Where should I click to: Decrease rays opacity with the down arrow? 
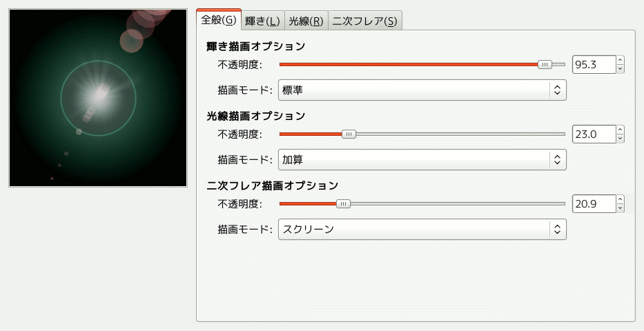point(621,138)
